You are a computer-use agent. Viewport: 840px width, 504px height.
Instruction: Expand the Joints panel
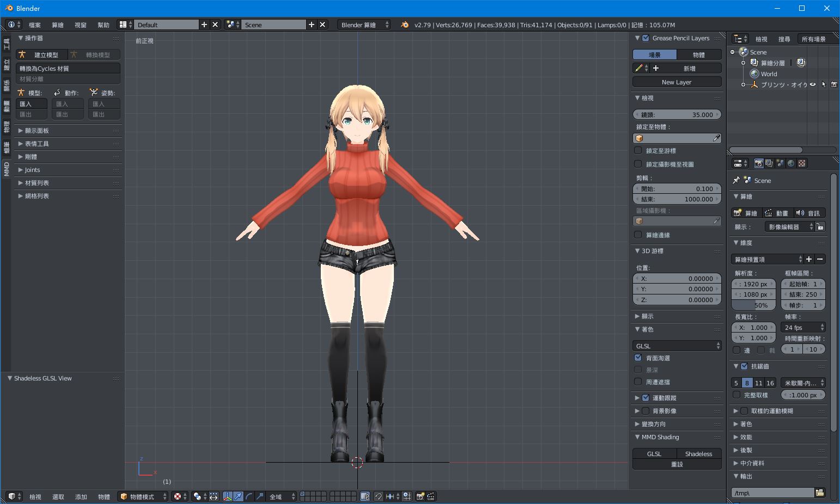click(x=69, y=170)
